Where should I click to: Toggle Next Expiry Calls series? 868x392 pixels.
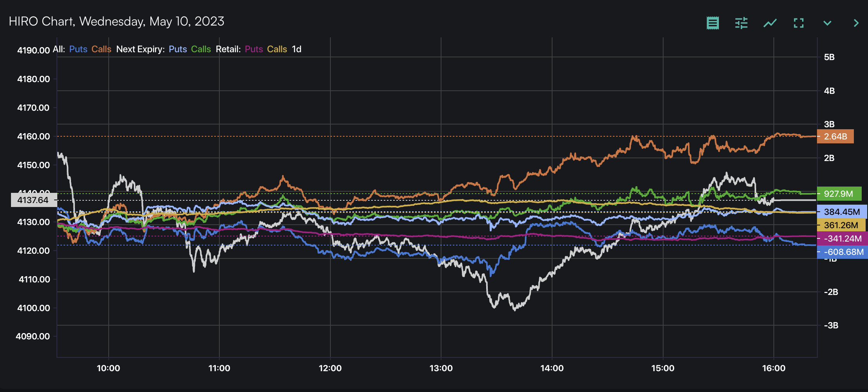[x=201, y=49]
